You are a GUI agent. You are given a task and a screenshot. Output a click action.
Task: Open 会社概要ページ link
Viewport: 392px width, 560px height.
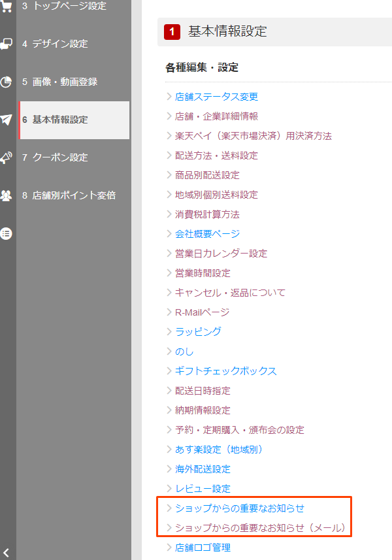click(207, 234)
